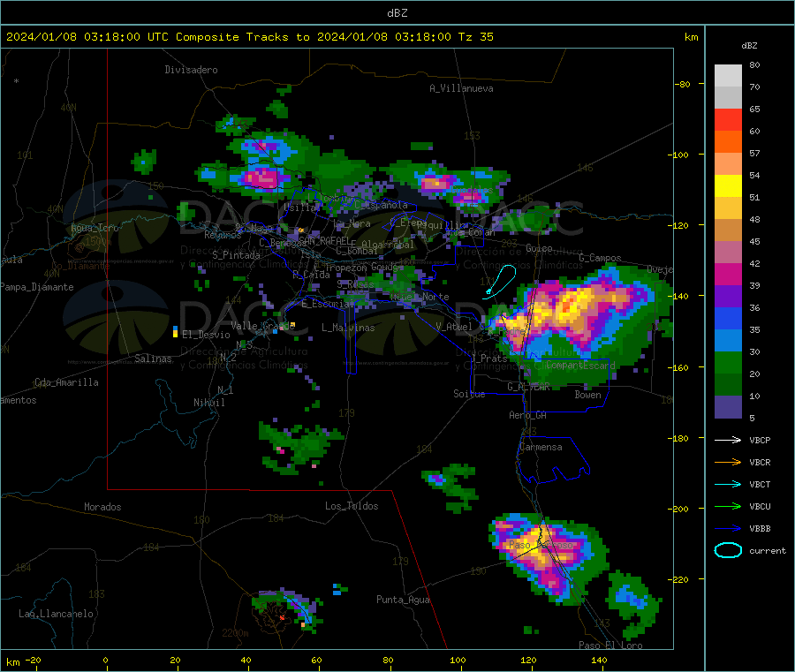Click the white VBCP arrow legend icon
This screenshot has height=672, width=795.
[x=728, y=440]
